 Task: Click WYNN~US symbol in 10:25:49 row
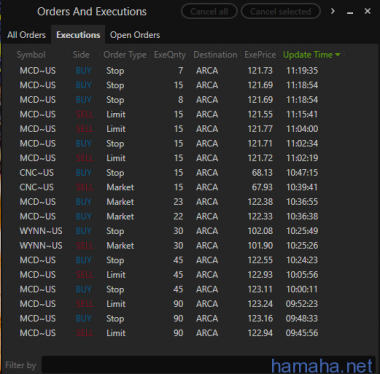pos(41,231)
